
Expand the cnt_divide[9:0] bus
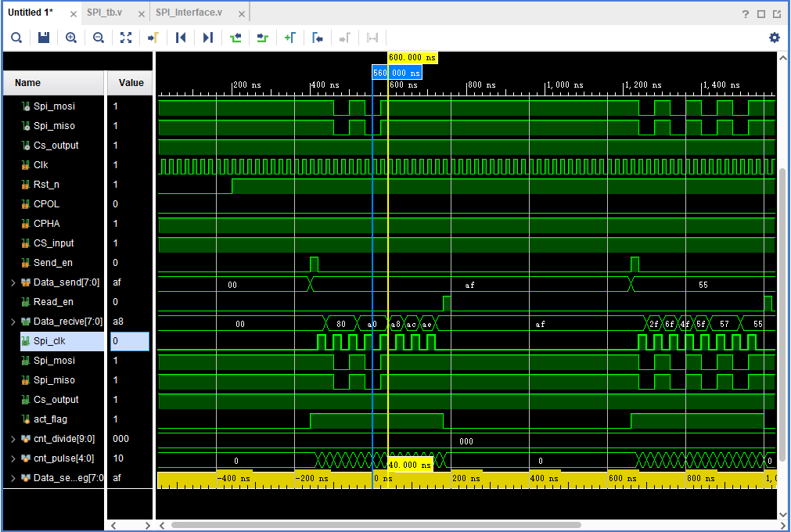13,439
